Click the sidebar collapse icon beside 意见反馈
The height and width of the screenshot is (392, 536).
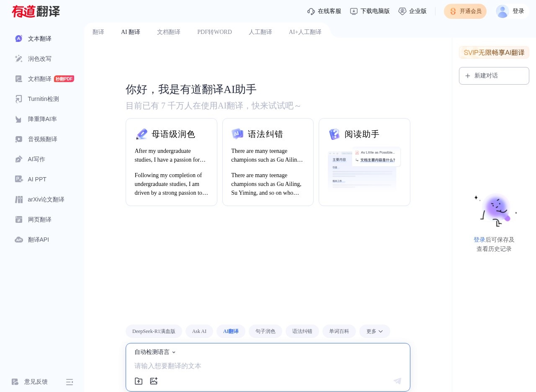pyautogui.click(x=70, y=382)
